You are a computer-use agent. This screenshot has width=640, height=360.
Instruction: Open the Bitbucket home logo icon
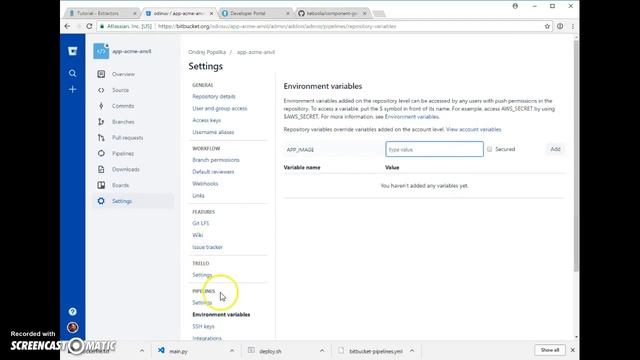pos(73,51)
